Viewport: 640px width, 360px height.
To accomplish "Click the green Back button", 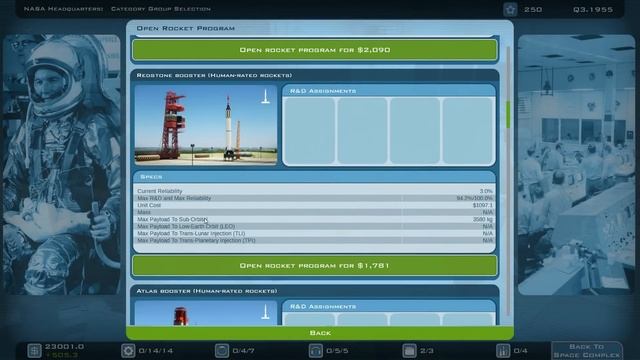I will tap(320, 333).
